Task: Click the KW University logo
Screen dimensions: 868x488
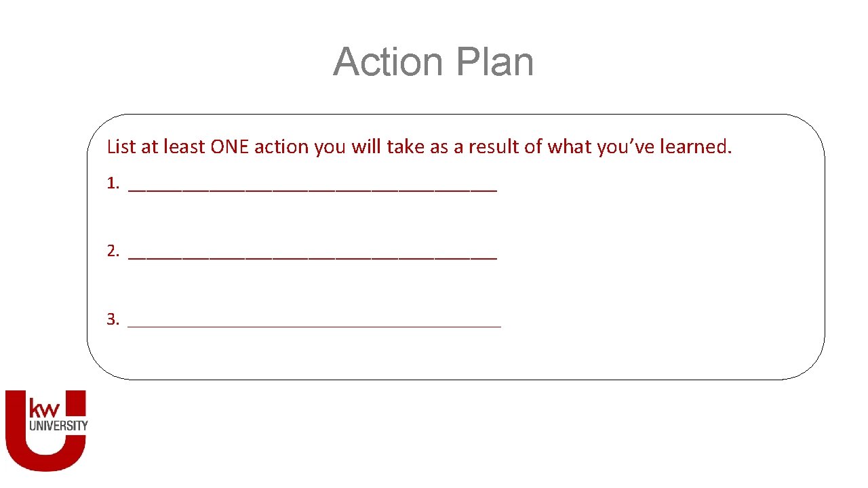Action: pyautogui.click(x=46, y=430)
